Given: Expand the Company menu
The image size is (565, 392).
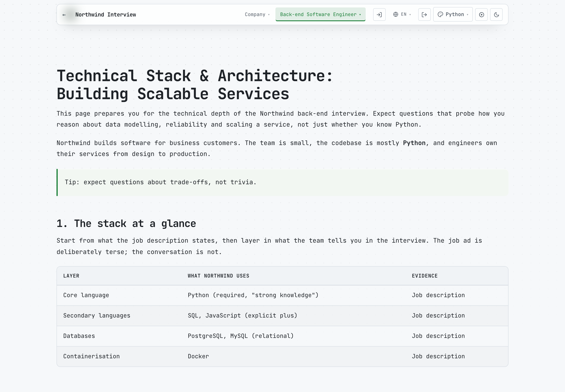Looking at the screenshot, I should (x=257, y=15).
